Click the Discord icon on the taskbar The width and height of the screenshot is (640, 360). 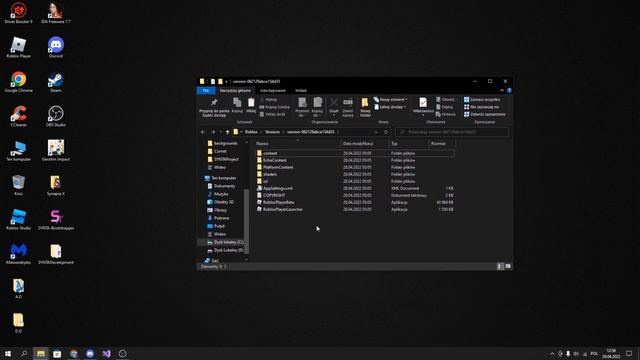click(90, 353)
